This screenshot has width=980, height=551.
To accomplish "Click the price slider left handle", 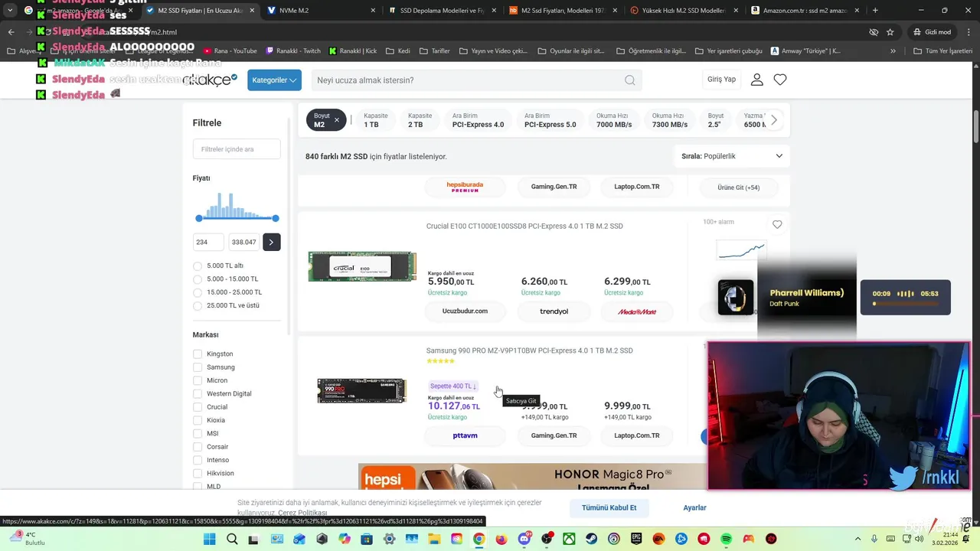I will pos(199,218).
